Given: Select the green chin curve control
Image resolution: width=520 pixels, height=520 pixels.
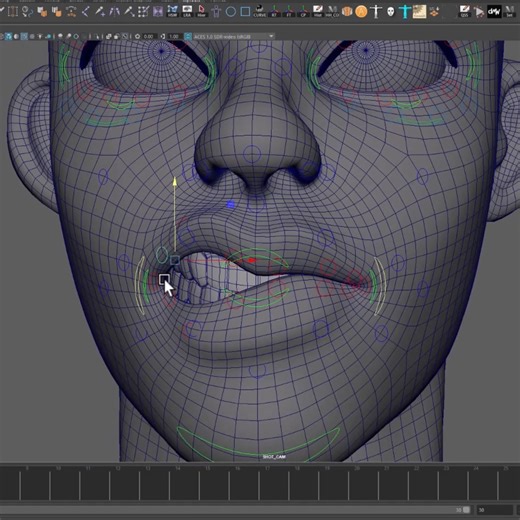Looking at the screenshot, I should click(258, 444).
